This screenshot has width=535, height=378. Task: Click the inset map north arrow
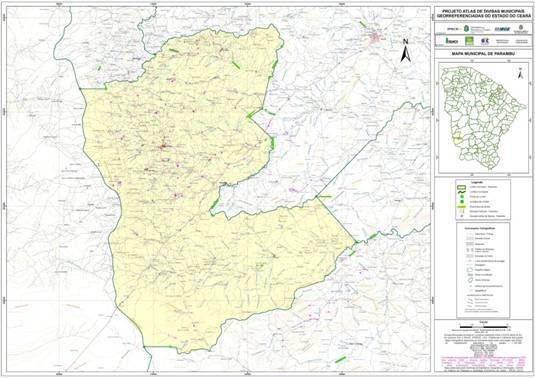[520, 73]
